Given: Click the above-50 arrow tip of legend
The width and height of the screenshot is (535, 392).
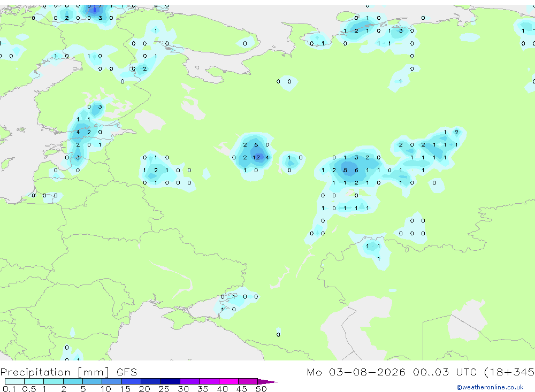Looking at the screenshot, I should pos(267,382).
